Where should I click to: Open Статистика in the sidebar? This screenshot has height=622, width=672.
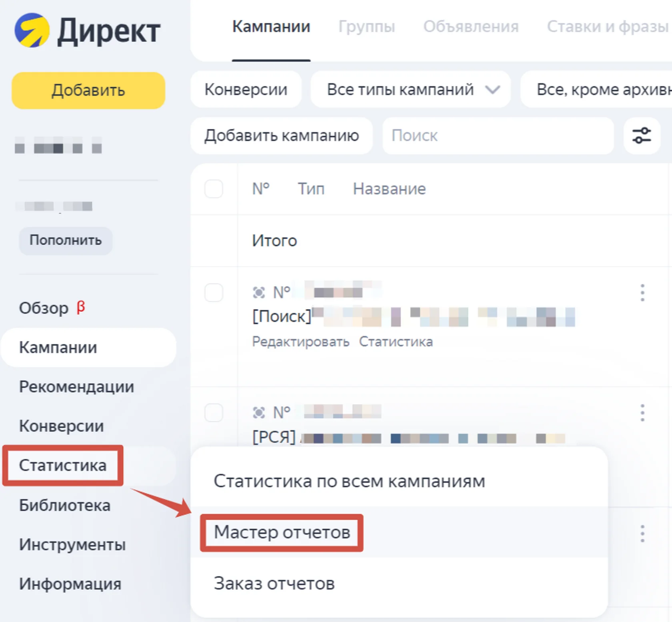click(x=63, y=466)
